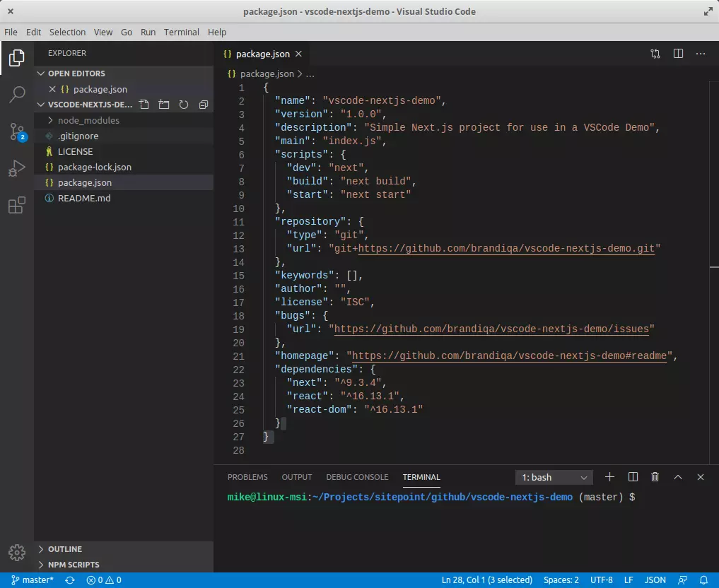Open the Manage gear menu
The image size is (719, 588).
(x=16, y=553)
